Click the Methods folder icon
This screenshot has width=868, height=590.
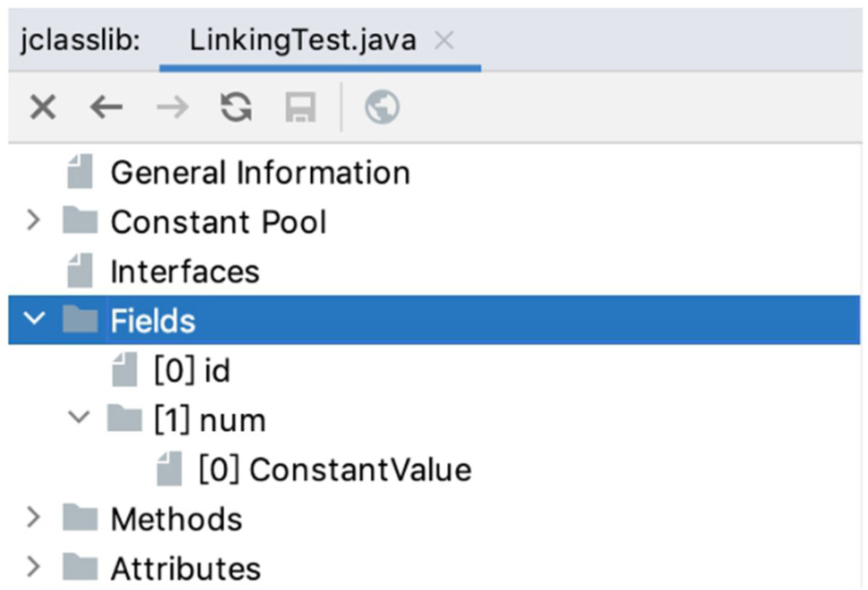tap(80, 518)
